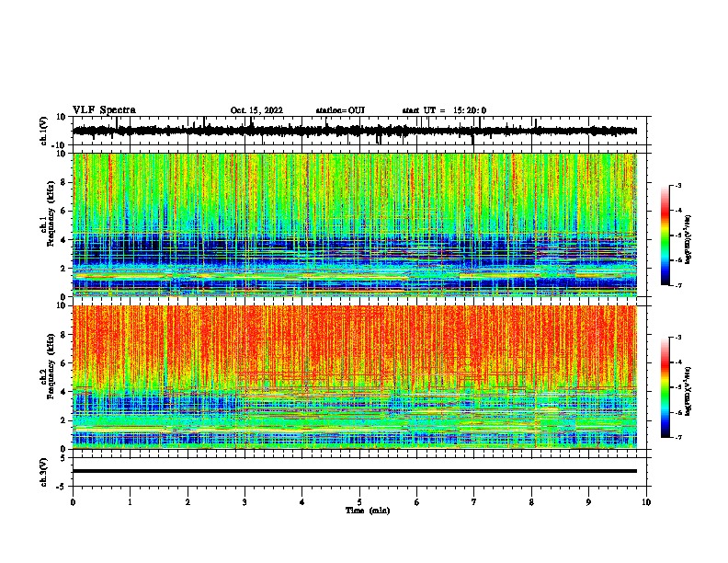The width and height of the screenshot is (728, 563).
Task: Select the date text "Oct. 15, 2022"
Action: pyautogui.click(x=256, y=110)
